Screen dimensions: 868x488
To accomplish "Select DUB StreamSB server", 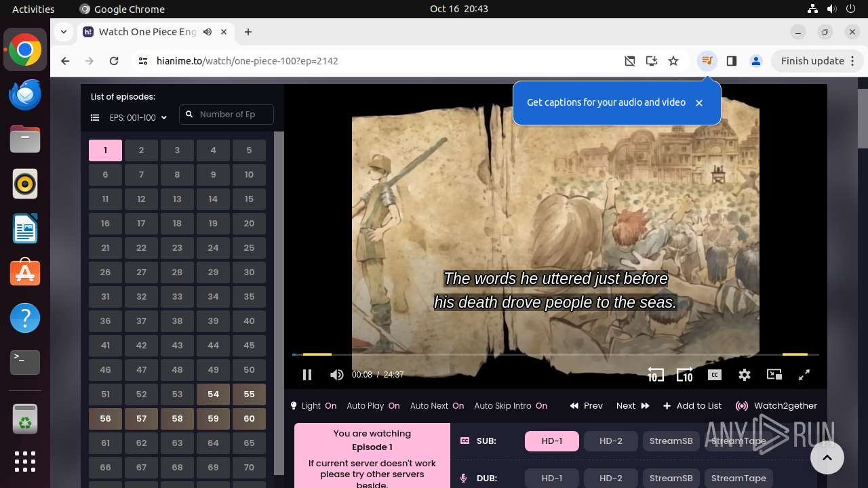I will click(x=671, y=479).
